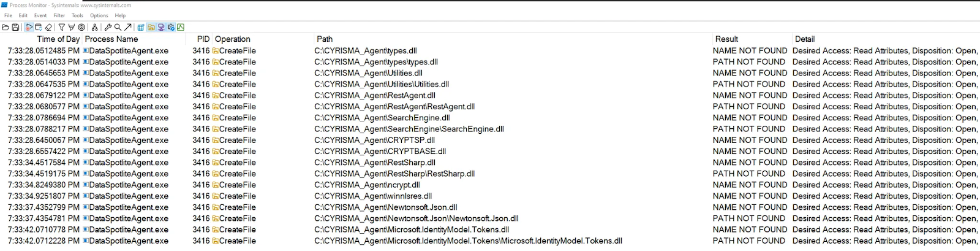The height and width of the screenshot is (251, 980).
Task: Open the Options menu
Action: (x=99, y=15)
